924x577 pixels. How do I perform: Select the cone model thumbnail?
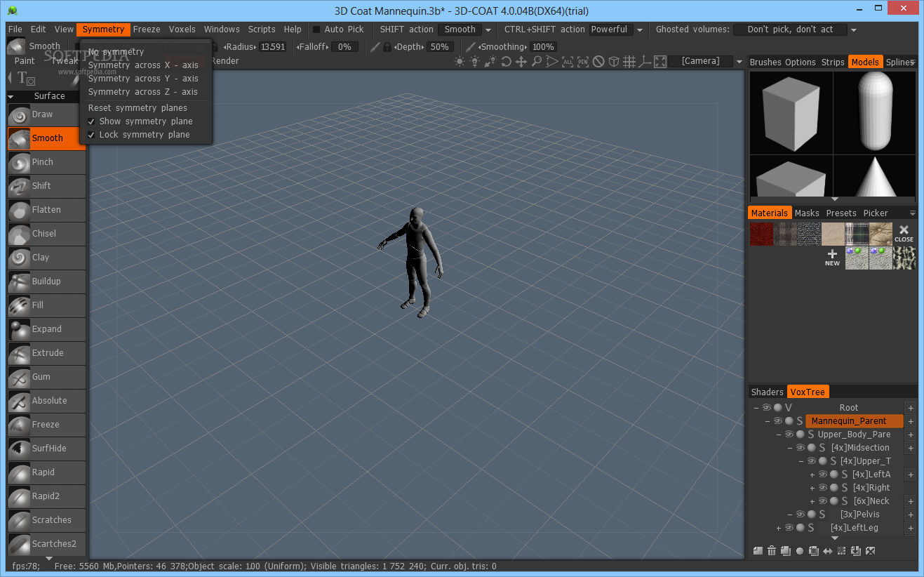[x=874, y=177]
